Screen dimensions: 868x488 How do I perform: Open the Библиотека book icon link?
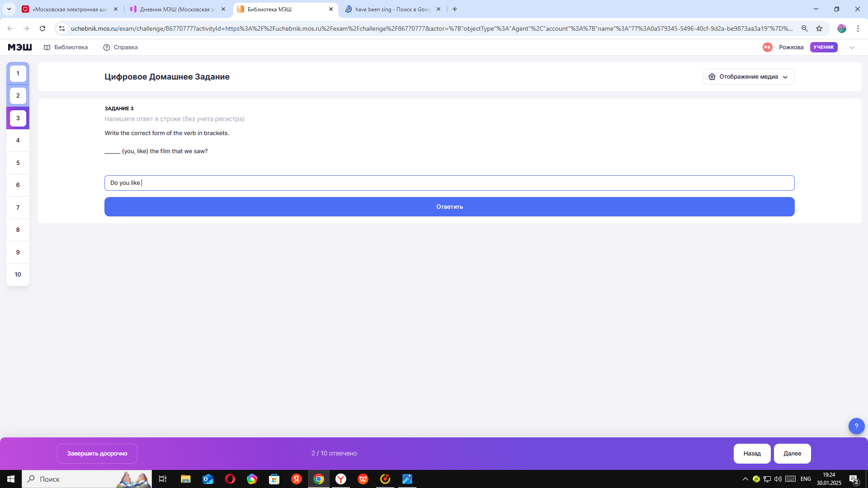click(x=47, y=47)
